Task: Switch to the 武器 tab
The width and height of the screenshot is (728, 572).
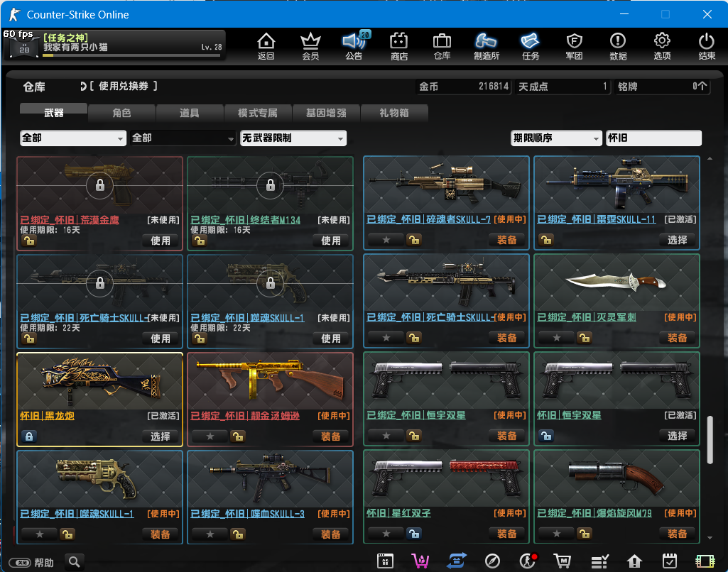Action: coord(53,113)
